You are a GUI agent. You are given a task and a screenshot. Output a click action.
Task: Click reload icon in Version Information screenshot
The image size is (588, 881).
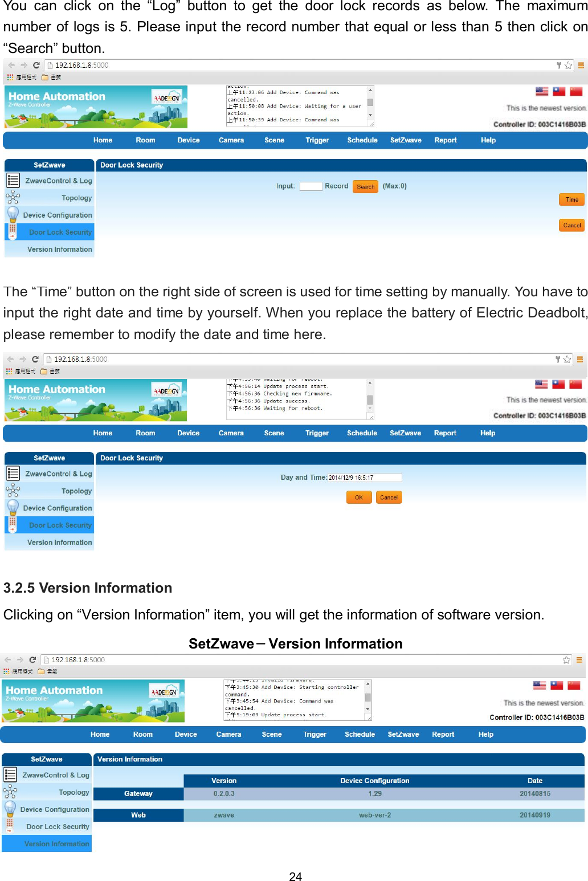click(x=32, y=660)
